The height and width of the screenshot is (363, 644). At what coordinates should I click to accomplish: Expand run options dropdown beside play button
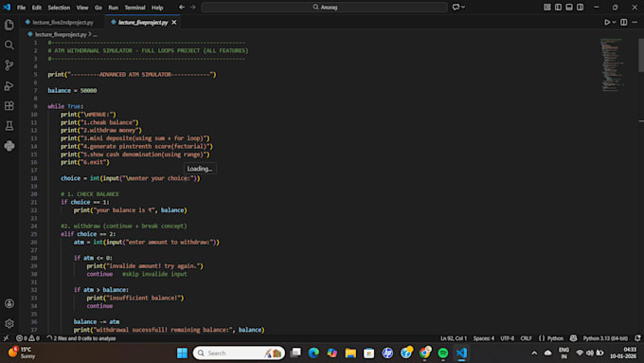(615, 22)
